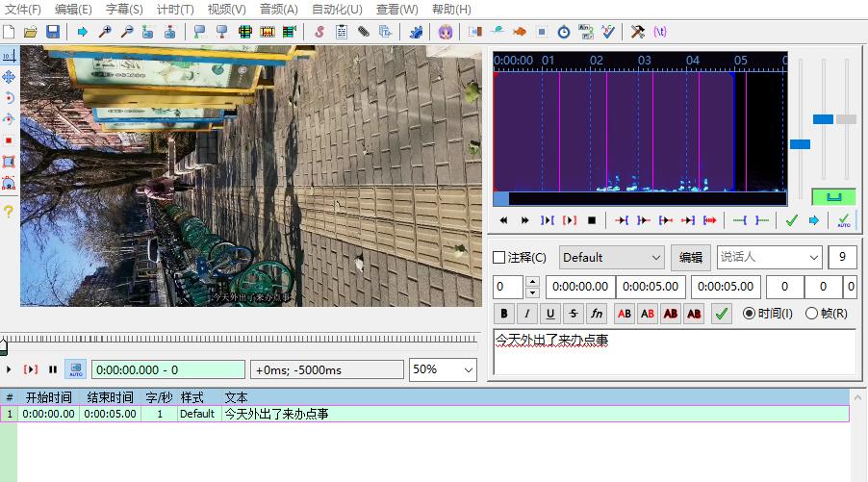Enable the 注释(C) comment checkbox

pos(498,258)
